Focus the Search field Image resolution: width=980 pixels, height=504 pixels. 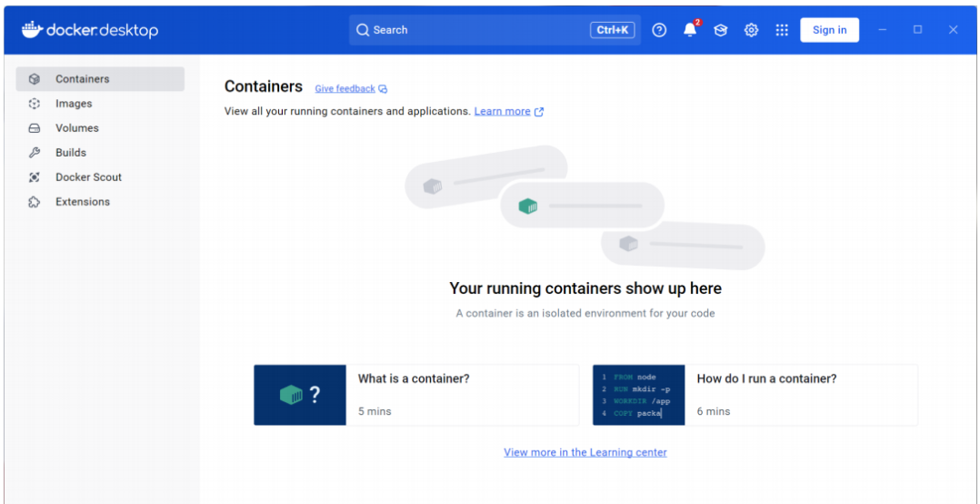[495, 30]
